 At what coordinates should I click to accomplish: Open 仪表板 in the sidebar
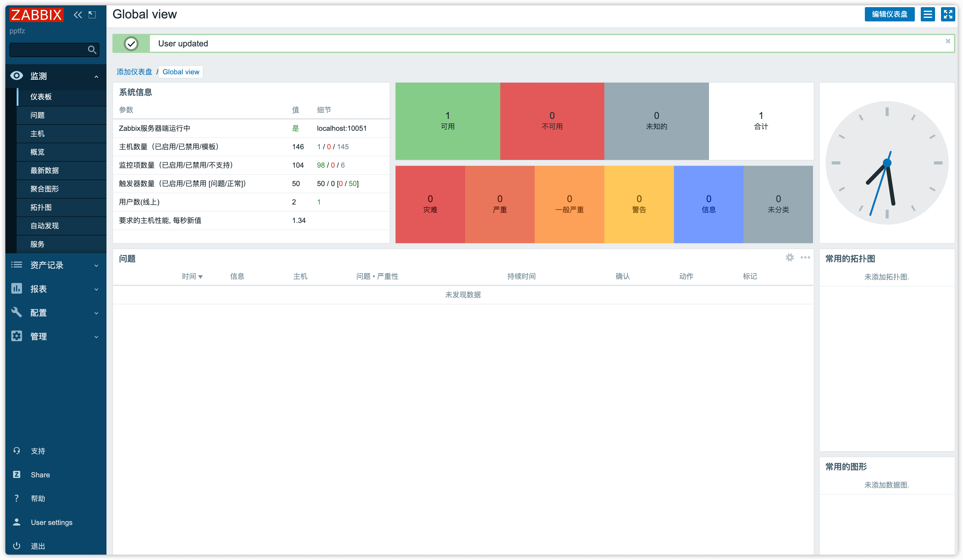pyautogui.click(x=61, y=97)
